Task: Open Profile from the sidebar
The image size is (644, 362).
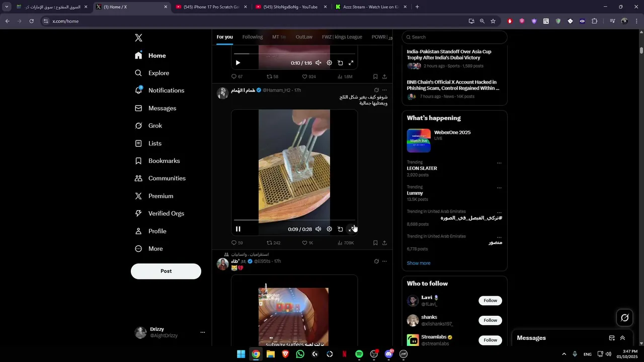Action: (151, 231)
